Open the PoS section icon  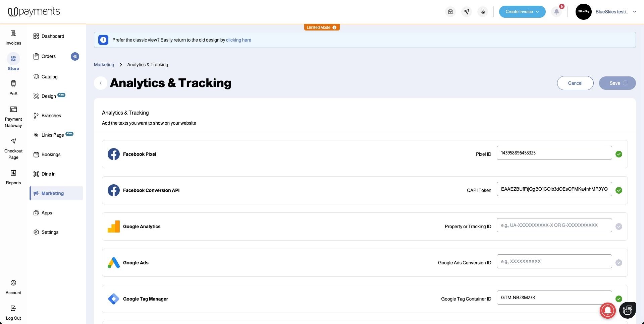(x=13, y=84)
